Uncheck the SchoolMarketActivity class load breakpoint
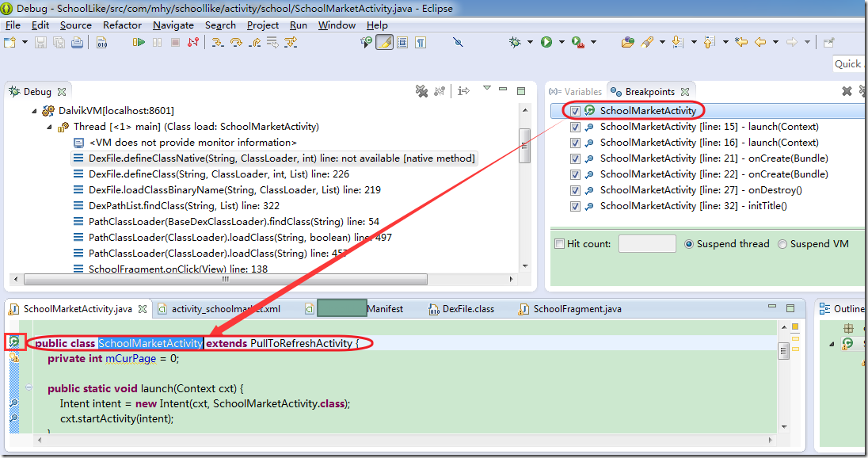 click(575, 111)
